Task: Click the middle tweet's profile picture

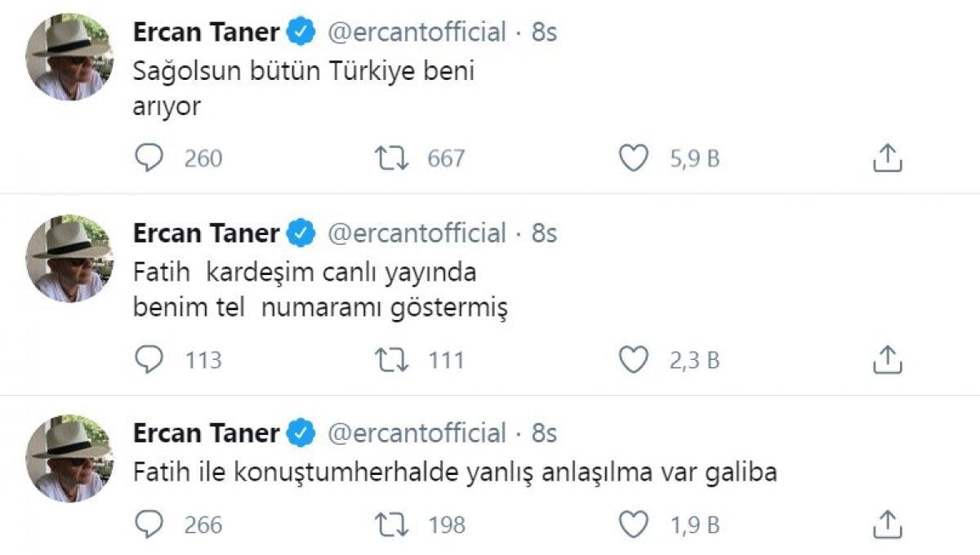Action: tap(68, 257)
